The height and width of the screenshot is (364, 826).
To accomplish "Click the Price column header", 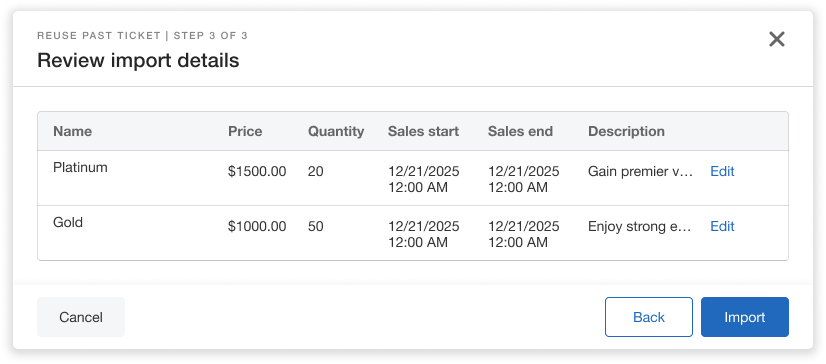I will coord(245,131).
